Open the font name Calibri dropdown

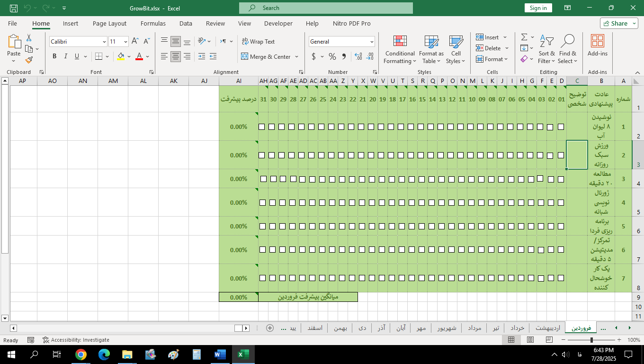(x=104, y=42)
